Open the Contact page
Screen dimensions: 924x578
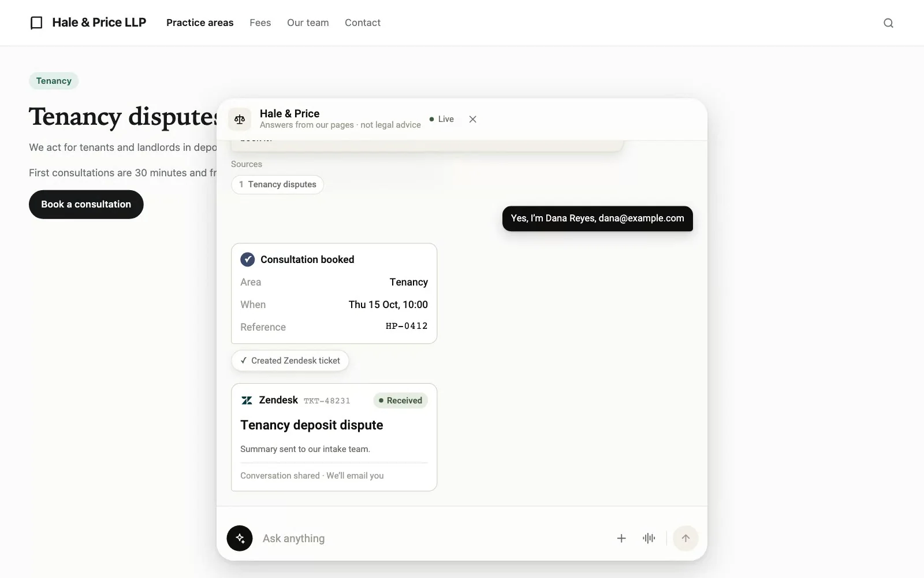[363, 23]
